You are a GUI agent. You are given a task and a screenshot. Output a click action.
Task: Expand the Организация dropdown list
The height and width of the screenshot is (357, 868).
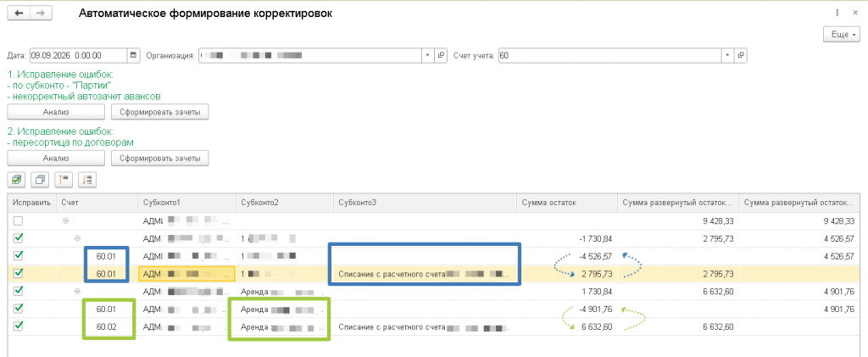click(428, 55)
